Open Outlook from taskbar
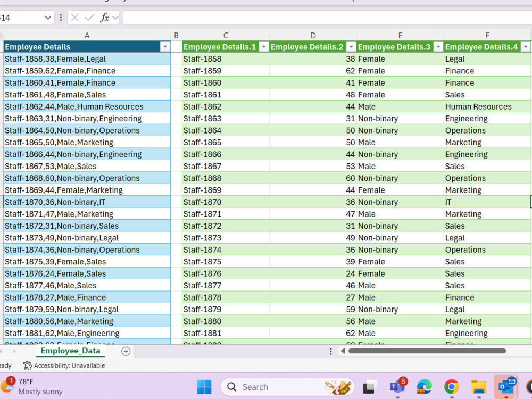Viewport: 532px width, 399px height. (506, 386)
